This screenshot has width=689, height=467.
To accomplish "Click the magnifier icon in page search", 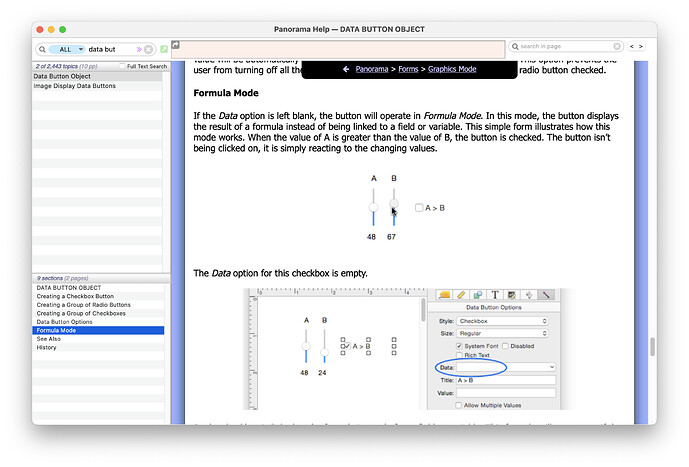I will tap(515, 46).
